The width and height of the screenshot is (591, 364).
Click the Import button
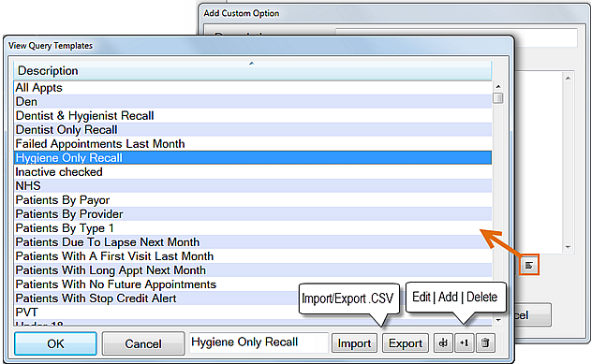click(354, 342)
